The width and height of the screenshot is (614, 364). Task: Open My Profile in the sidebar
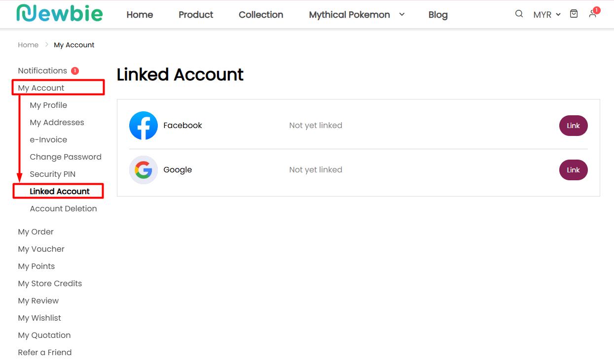click(x=48, y=105)
